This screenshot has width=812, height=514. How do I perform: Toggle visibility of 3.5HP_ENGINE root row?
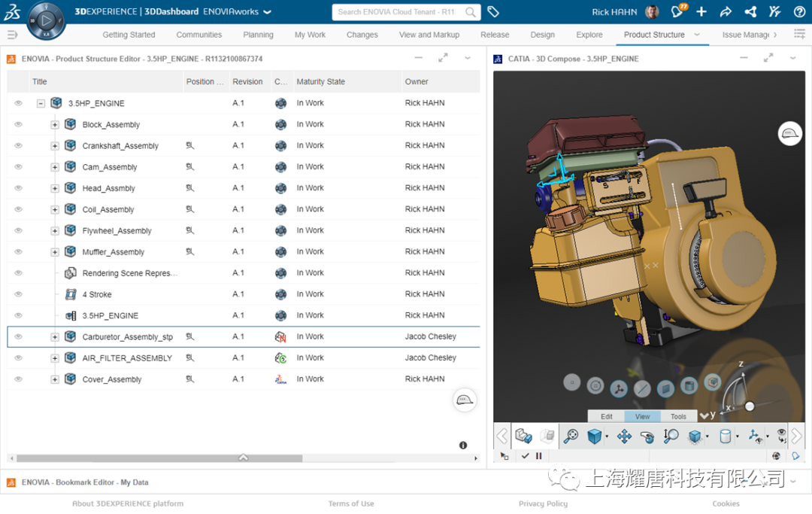[18, 103]
